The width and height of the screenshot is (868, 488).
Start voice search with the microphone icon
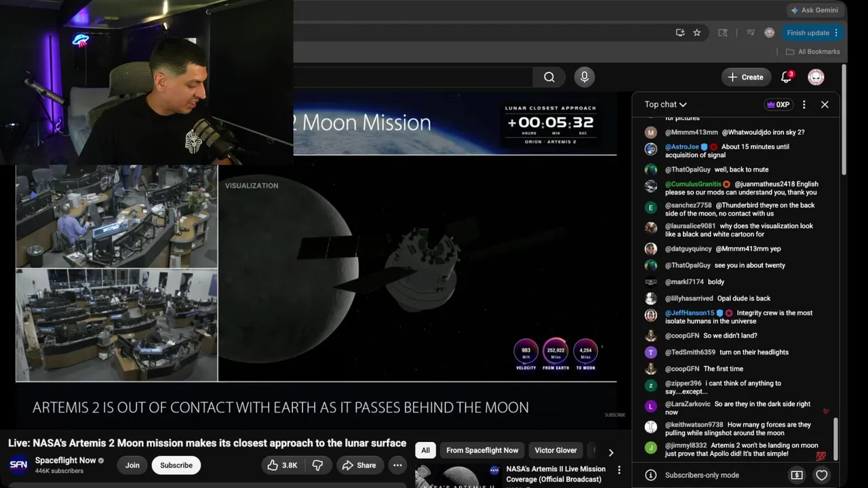pos(585,77)
